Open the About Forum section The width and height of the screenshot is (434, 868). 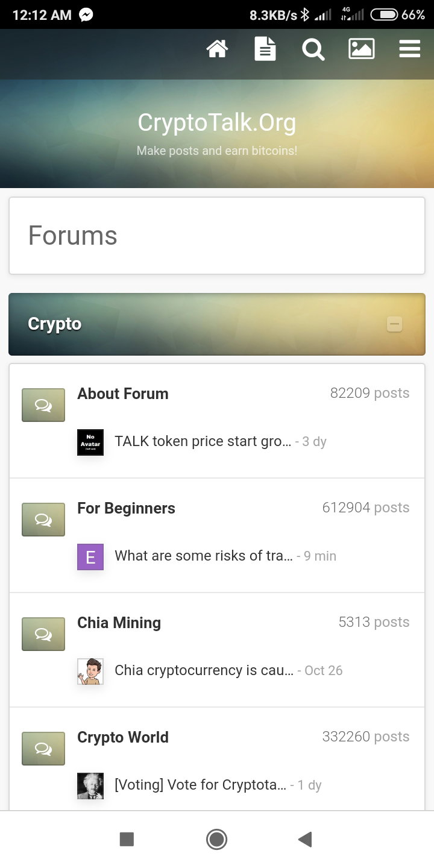(x=123, y=394)
